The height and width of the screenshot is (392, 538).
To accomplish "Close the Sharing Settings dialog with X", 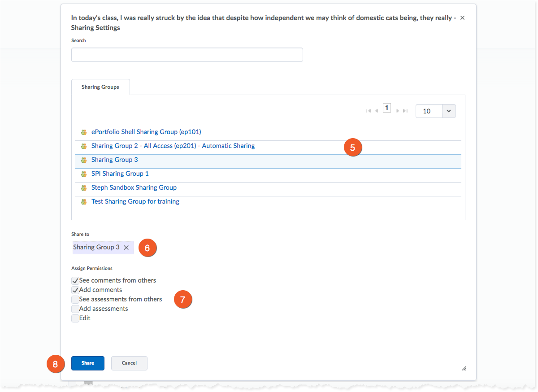I will tap(462, 18).
